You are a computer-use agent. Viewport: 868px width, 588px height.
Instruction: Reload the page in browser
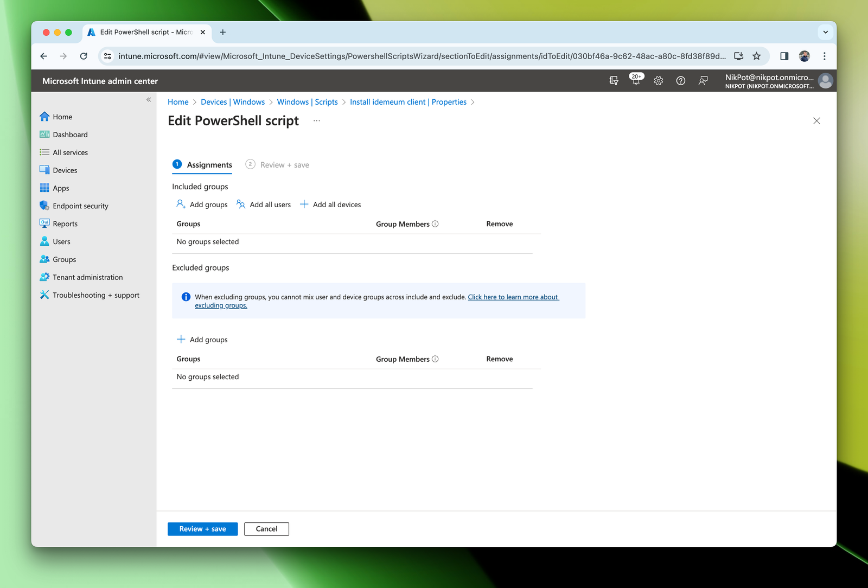coord(84,56)
